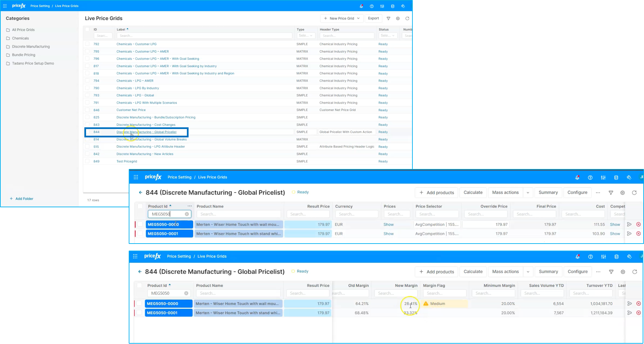The image size is (644, 344).
Task: Open table settings gear beside Export button
Action: [398, 18]
